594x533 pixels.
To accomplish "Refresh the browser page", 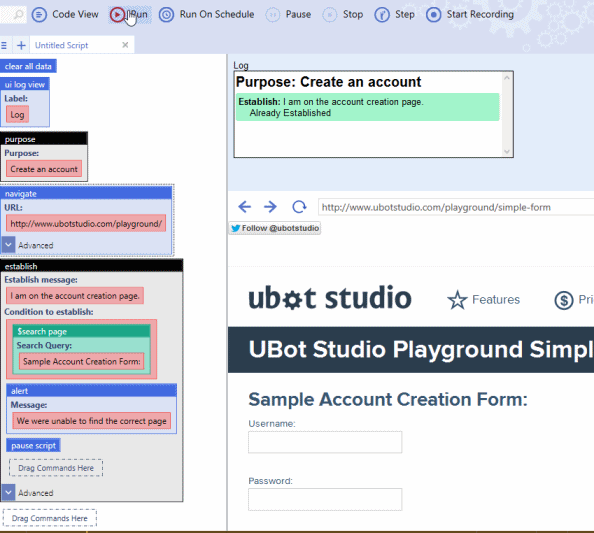I will [x=299, y=207].
